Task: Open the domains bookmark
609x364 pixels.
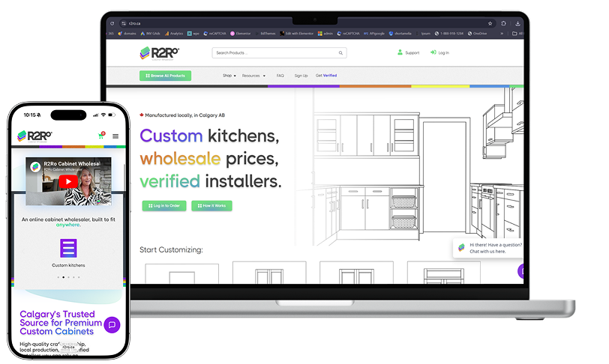Action: (x=127, y=34)
